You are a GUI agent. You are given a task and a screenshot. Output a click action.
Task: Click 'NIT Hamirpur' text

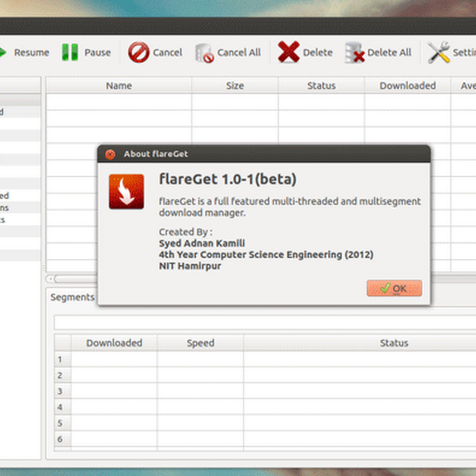click(190, 266)
